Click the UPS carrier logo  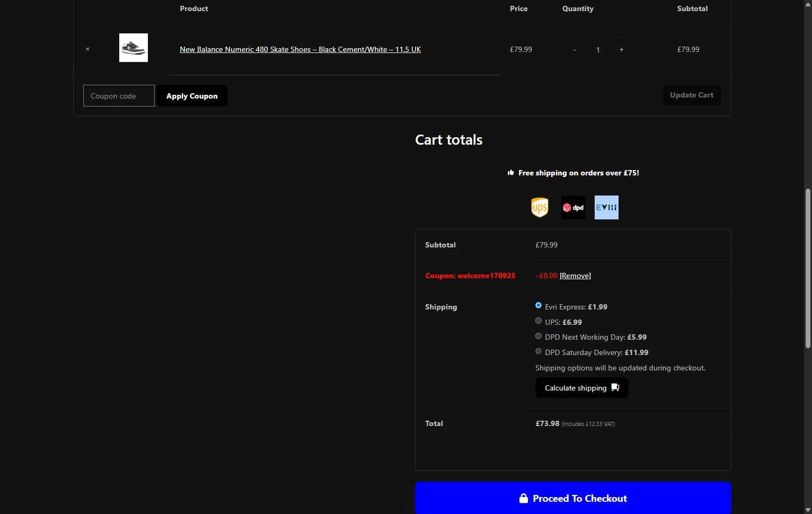pos(540,207)
